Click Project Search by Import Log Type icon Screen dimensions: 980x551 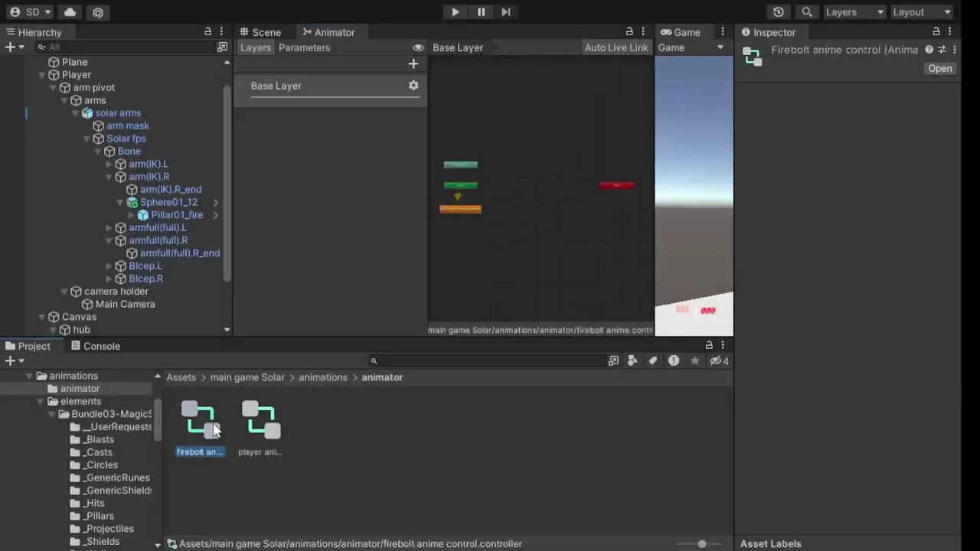[x=674, y=360]
